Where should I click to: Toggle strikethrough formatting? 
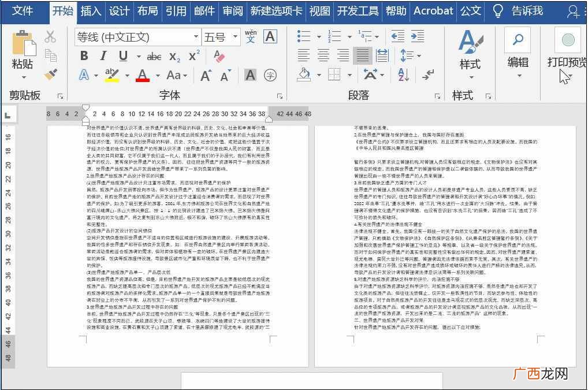coord(154,57)
